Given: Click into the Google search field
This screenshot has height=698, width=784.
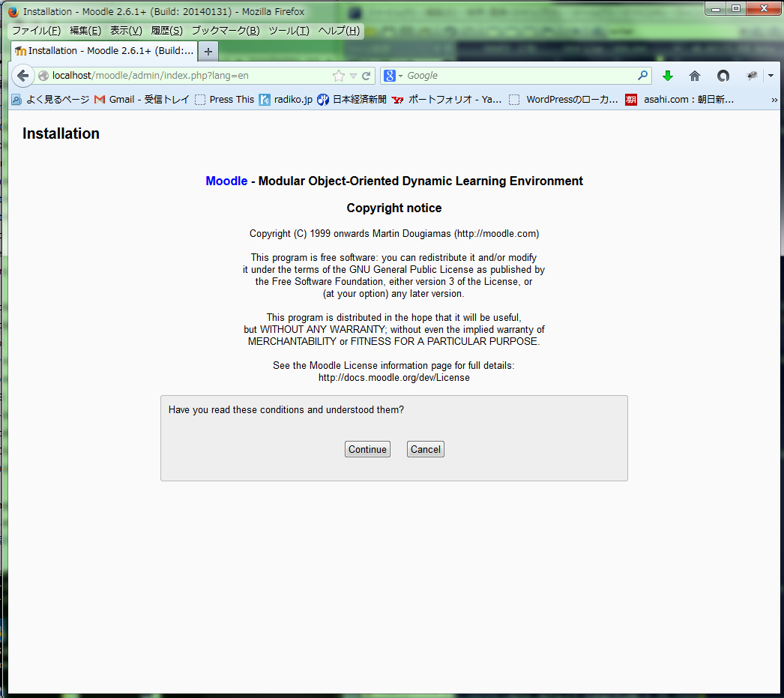Looking at the screenshot, I should [x=517, y=76].
